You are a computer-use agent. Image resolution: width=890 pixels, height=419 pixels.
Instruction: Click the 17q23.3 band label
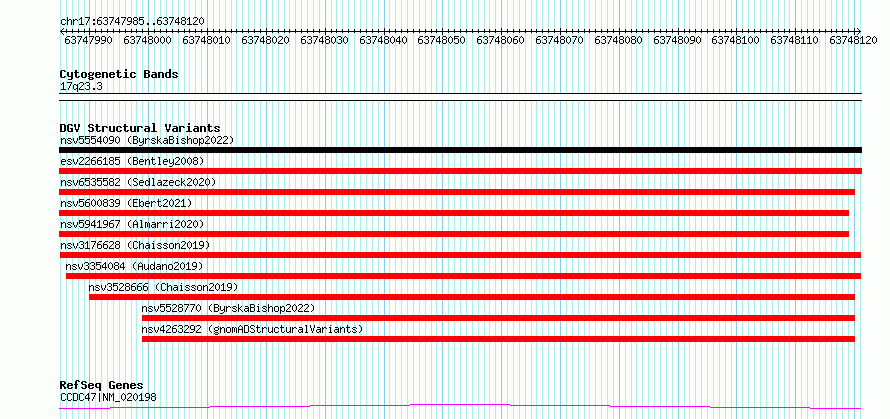81,87
